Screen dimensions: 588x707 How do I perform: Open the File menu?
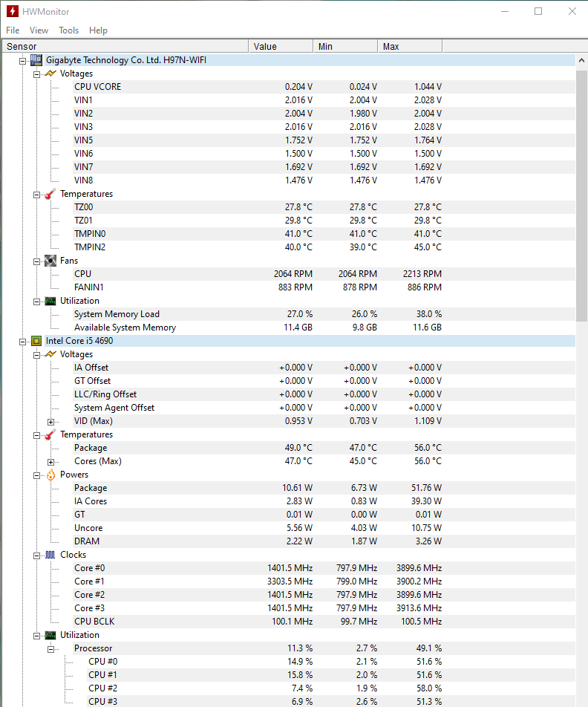coord(13,30)
